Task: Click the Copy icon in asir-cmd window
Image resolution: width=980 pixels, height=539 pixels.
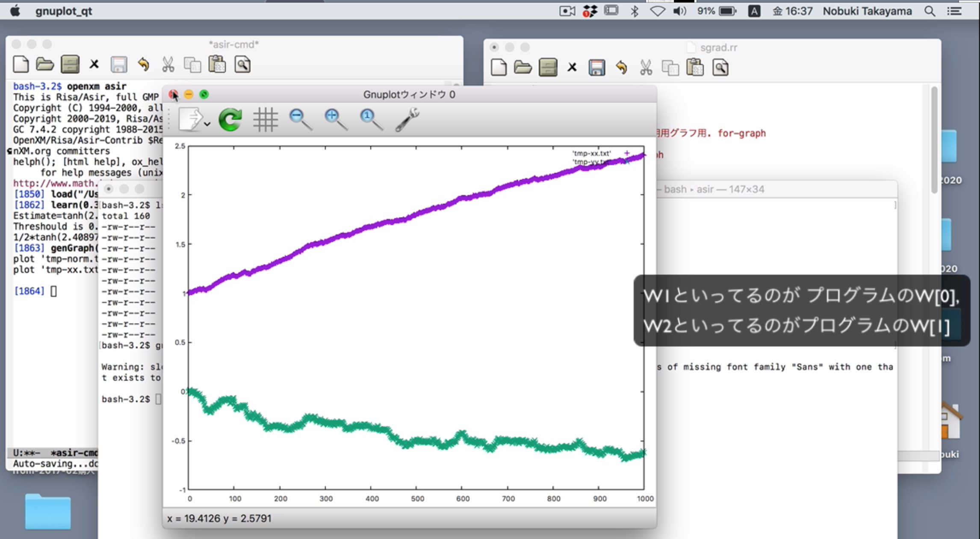Action: 192,65
